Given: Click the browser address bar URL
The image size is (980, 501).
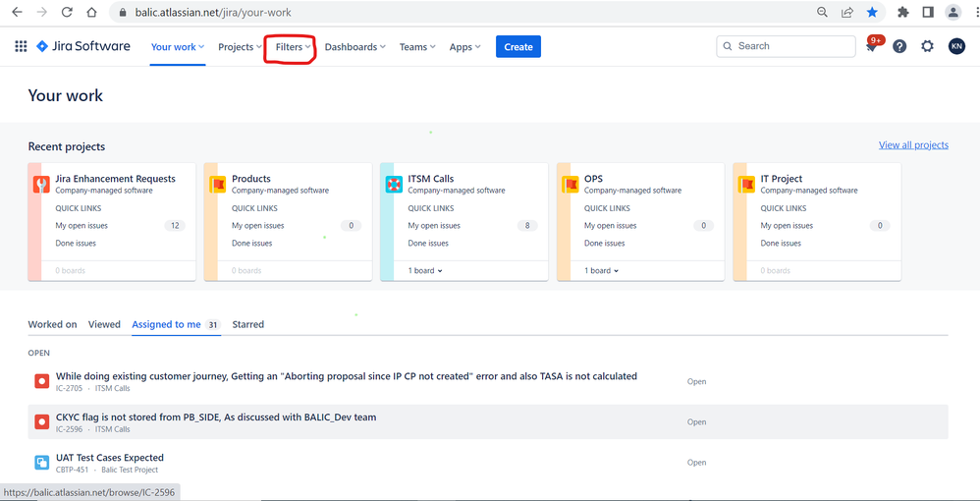Looking at the screenshot, I should coord(213,12).
